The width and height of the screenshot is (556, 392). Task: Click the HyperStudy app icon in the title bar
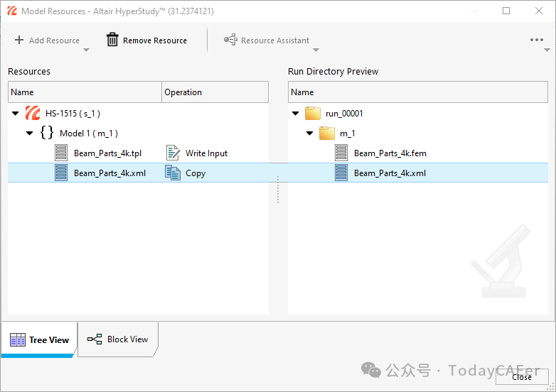click(x=12, y=11)
